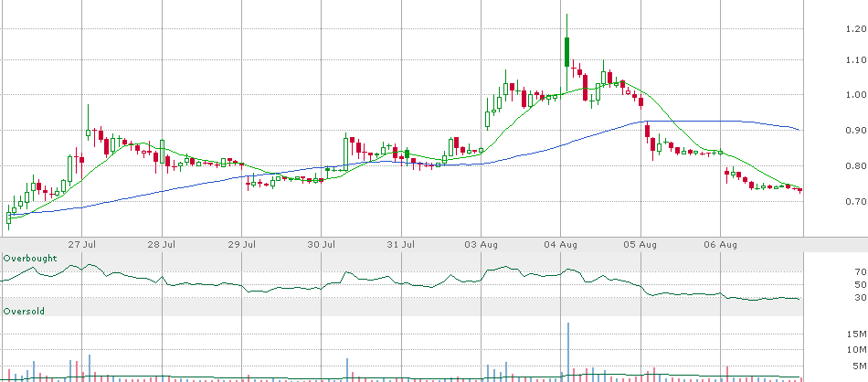Click the 0.90 price axis value
The height and width of the screenshot is (382, 868).
click(x=856, y=131)
